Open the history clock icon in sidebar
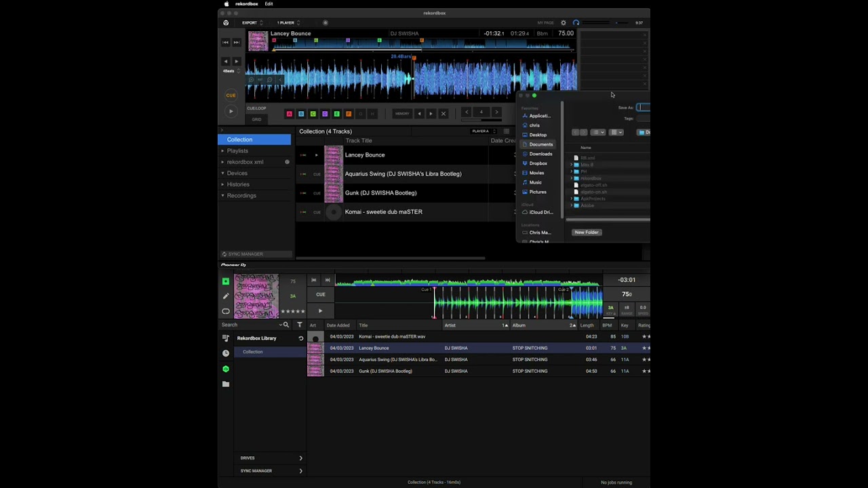Screen dimensions: 868x488 (x=226, y=354)
